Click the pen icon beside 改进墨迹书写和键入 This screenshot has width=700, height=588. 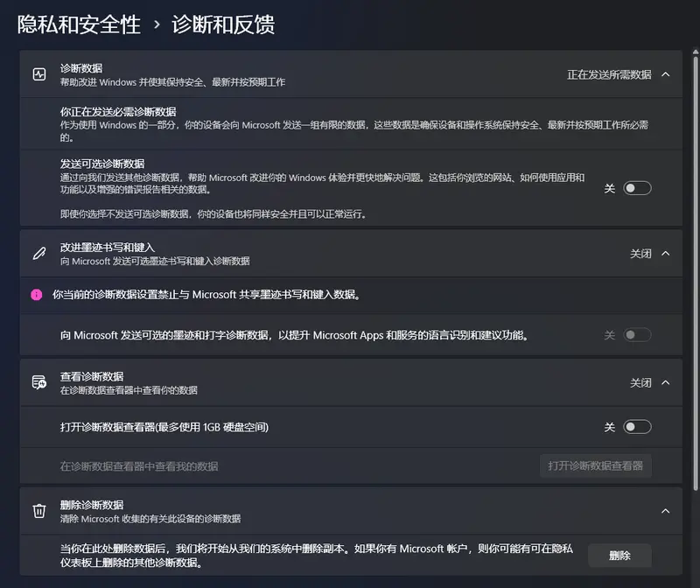coord(38,254)
